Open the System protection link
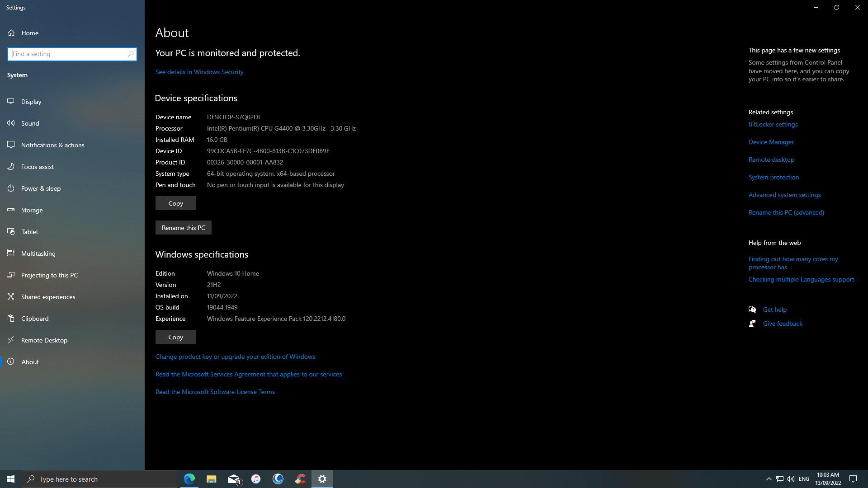This screenshot has width=868, height=488. (774, 177)
